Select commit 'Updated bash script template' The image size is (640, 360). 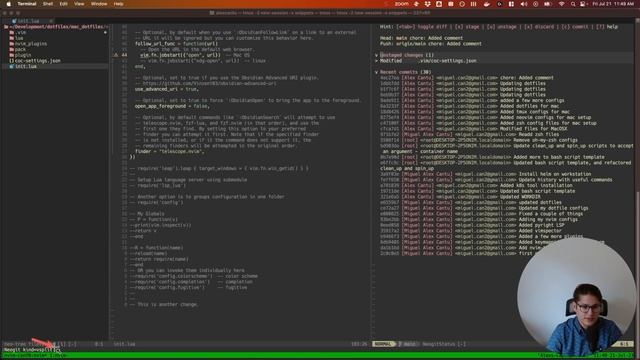pos(478,191)
